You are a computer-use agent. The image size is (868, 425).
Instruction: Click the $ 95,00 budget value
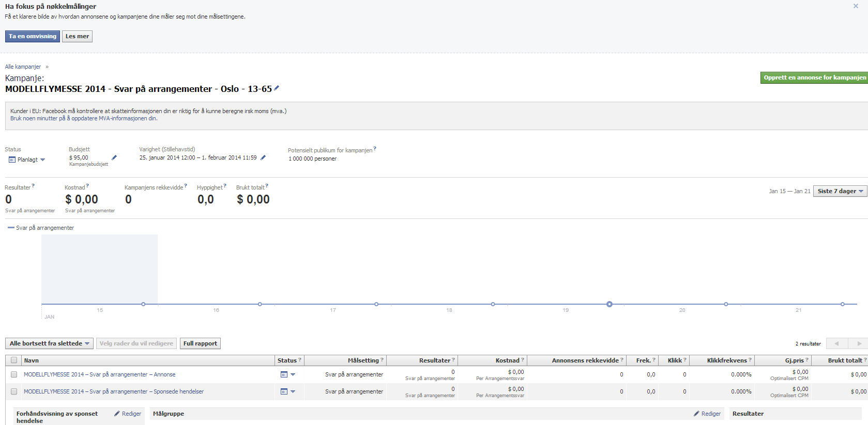tap(79, 158)
